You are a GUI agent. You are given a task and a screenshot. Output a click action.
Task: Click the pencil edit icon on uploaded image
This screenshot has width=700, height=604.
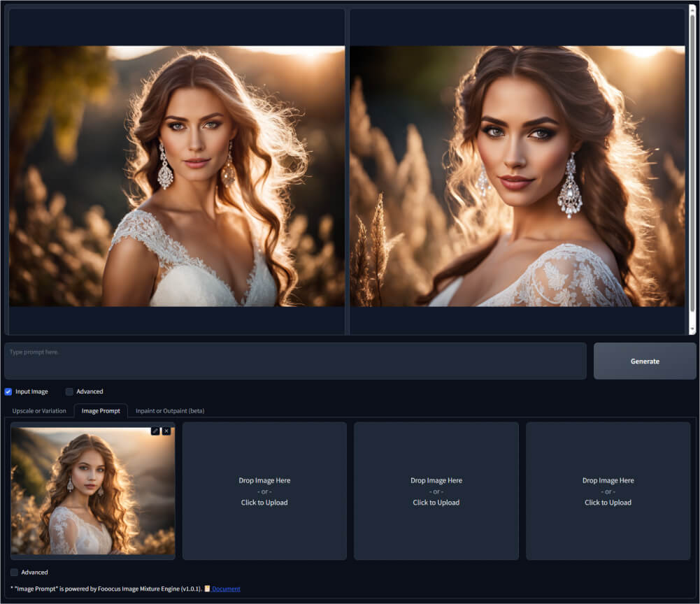point(155,431)
